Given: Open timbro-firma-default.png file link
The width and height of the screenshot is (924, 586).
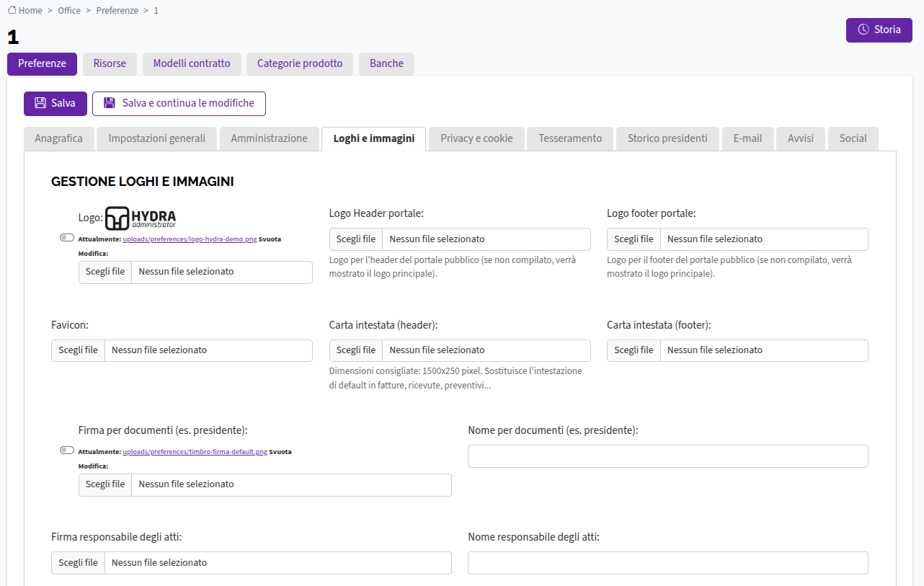Looking at the screenshot, I should point(195,452).
